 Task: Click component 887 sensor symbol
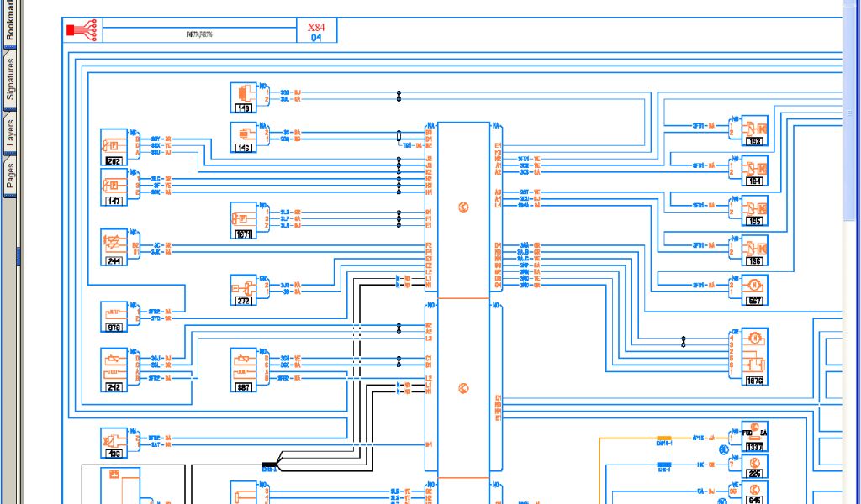coord(243,370)
